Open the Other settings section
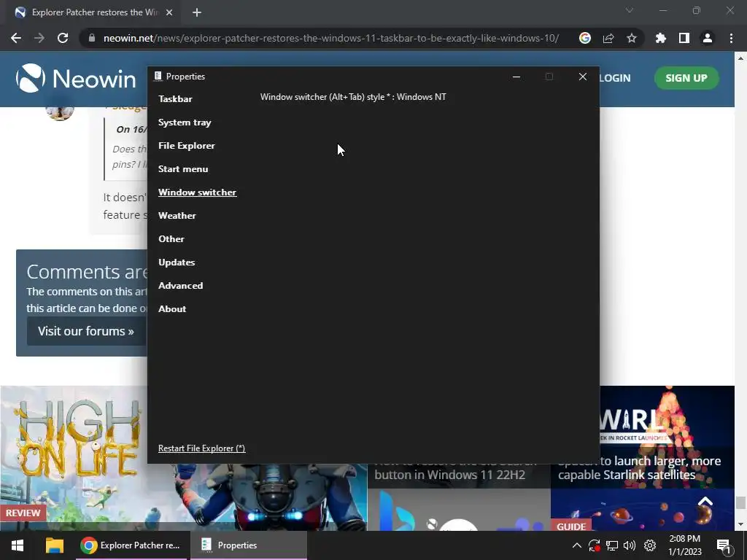Screen dimensions: 747x560 pyautogui.click(x=171, y=239)
